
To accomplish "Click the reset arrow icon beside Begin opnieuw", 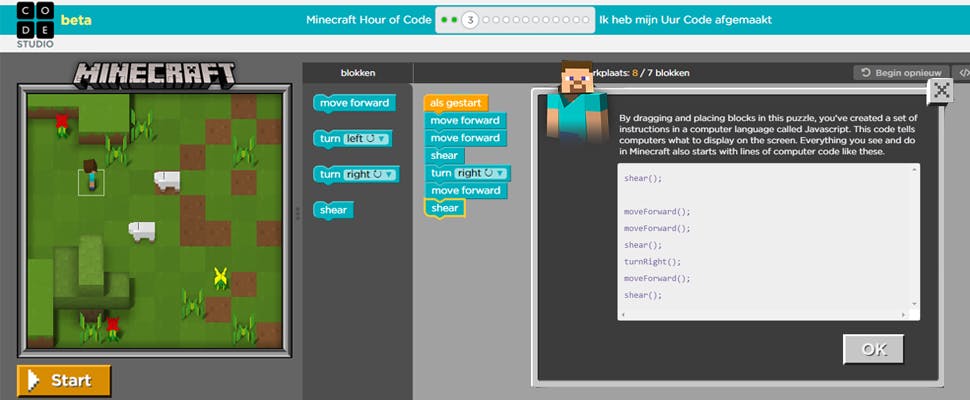I will coord(866,73).
